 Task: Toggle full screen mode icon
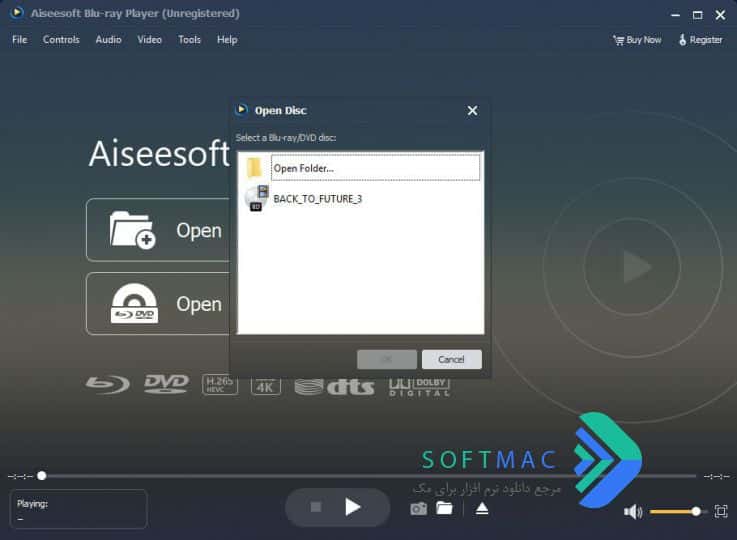click(x=721, y=511)
